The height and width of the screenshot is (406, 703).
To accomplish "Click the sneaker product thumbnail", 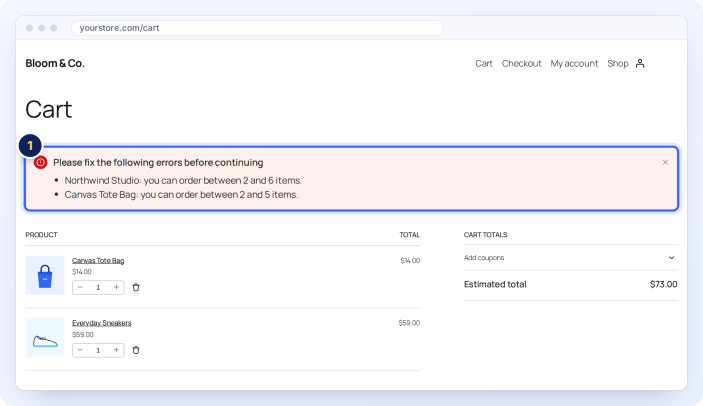I will click(45, 337).
